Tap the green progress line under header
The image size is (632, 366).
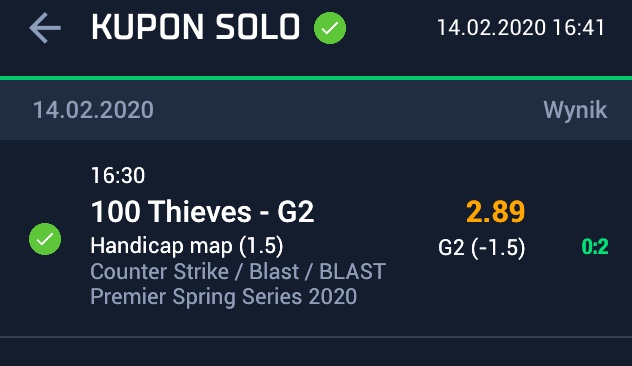tap(316, 78)
